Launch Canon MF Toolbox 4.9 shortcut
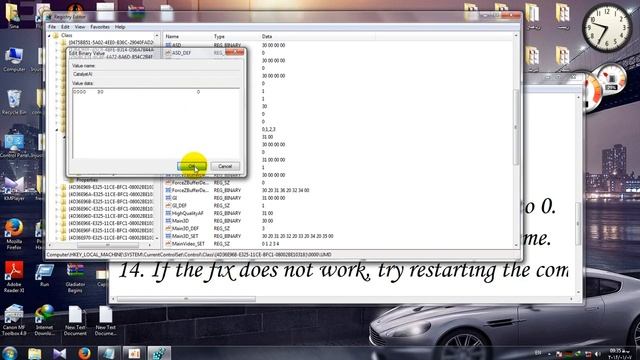The image size is (640, 360). click(14, 320)
